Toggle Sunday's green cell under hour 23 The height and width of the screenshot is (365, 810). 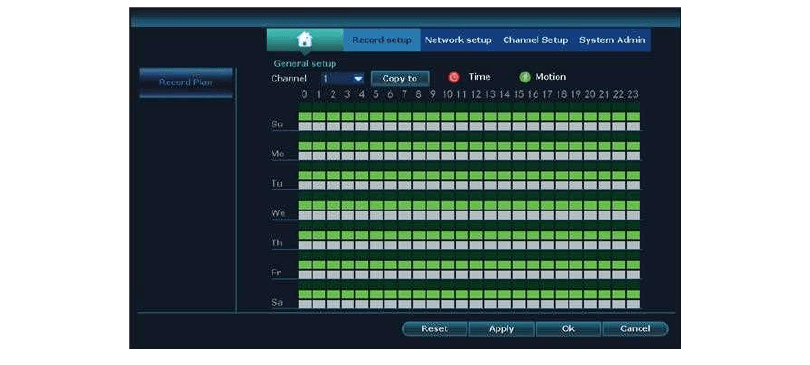click(x=633, y=116)
